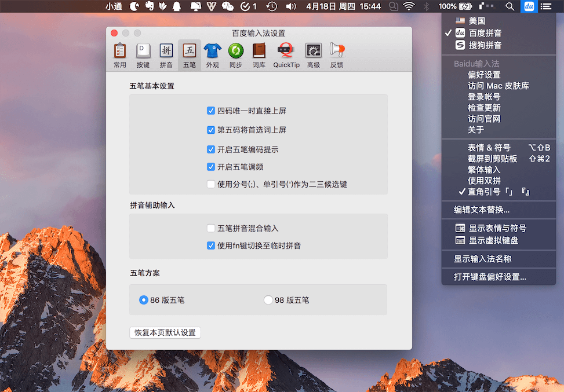Click the Evernote elephant menu bar icon

click(150, 6)
